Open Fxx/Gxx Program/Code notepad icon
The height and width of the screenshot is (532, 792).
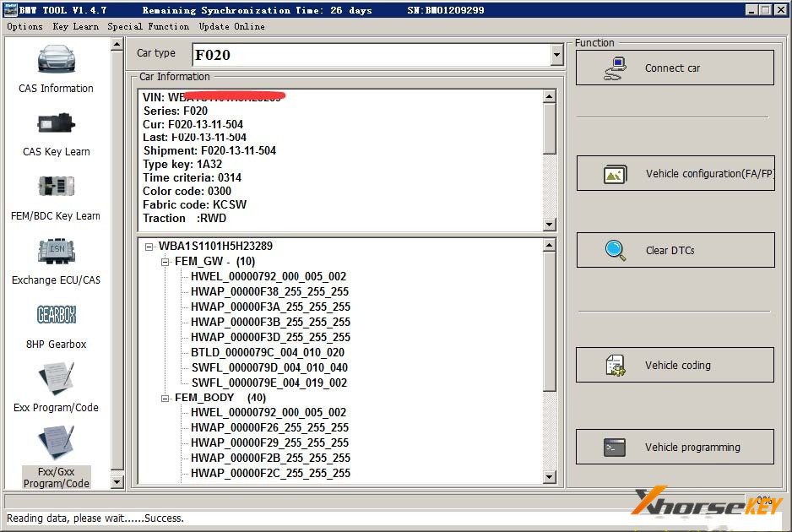coord(56,442)
